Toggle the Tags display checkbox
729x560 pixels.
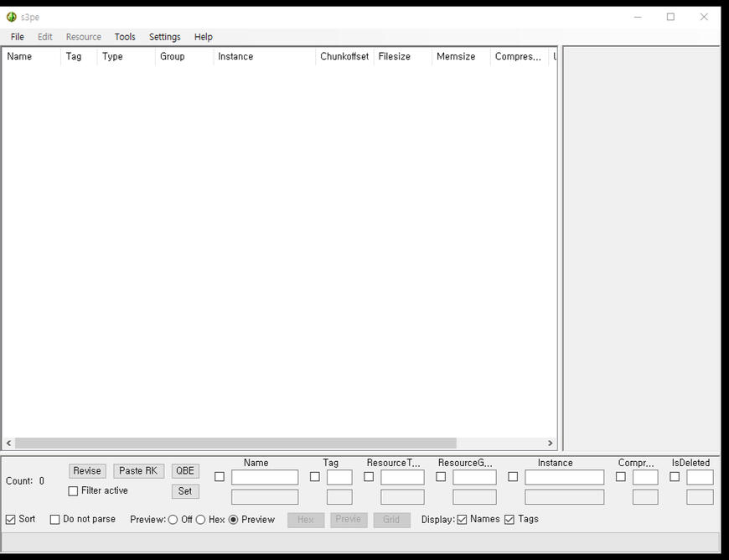[509, 520]
